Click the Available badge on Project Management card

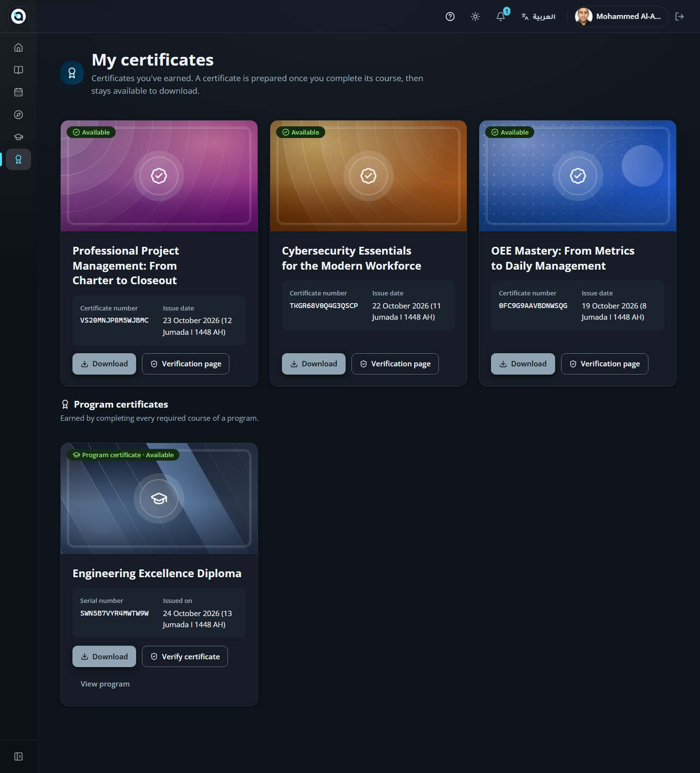(91, 132)
